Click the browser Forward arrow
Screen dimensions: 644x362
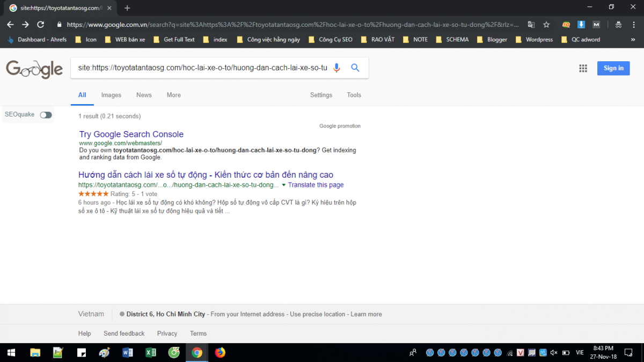[x=25, y=25]
